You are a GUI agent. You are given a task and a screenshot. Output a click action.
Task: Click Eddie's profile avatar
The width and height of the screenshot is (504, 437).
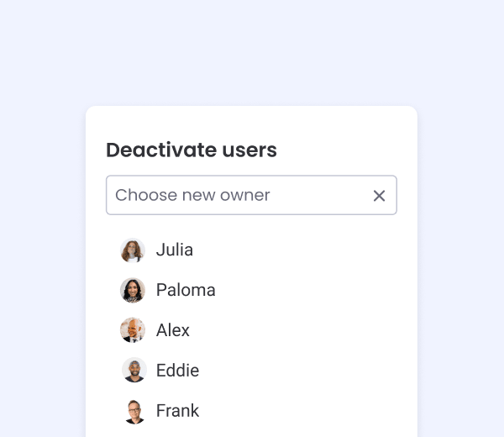click(134, 370)
